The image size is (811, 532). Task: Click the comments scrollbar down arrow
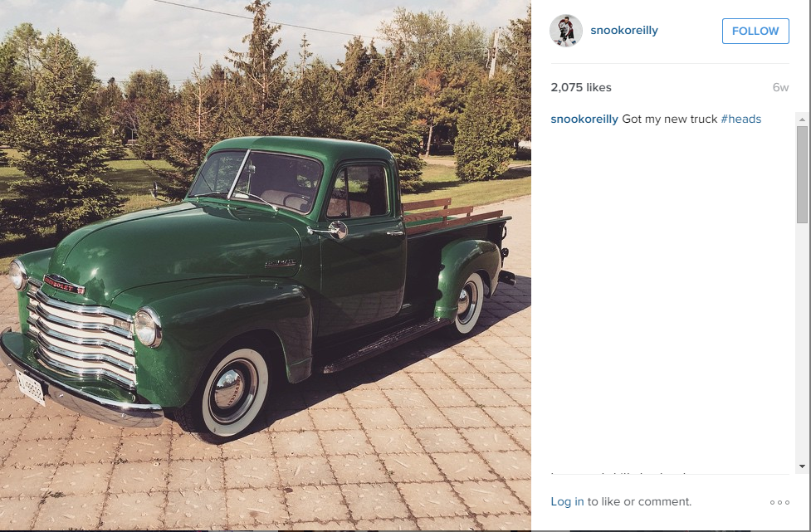tap(802, 466)
